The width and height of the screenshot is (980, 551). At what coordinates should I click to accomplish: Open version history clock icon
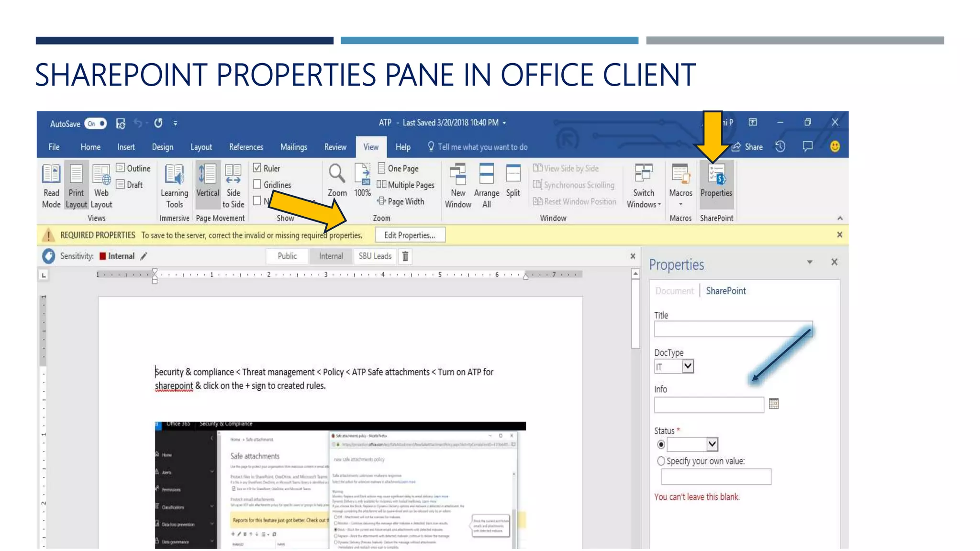tap(780, 146)
